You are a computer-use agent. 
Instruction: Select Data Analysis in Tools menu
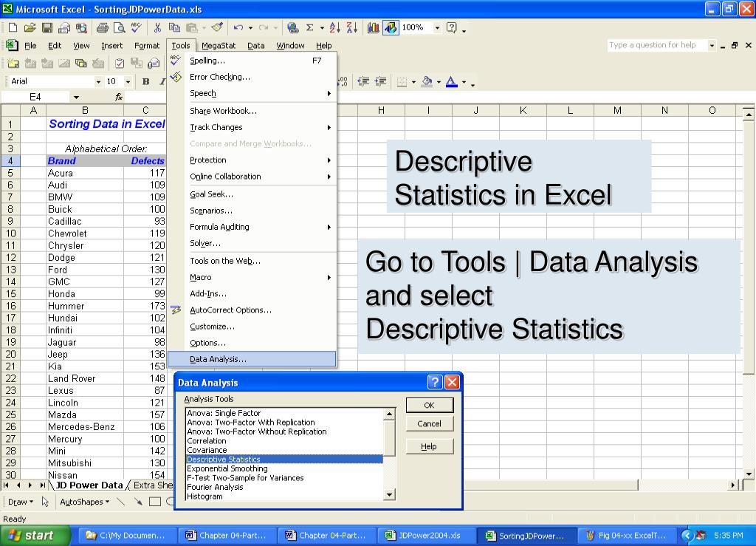pos(252,359)
